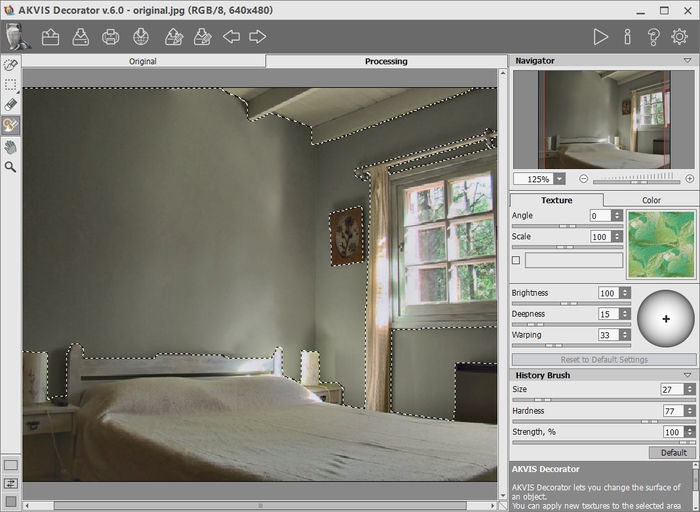Adjust the Scale value stepper
The width and height of the screenshot is (700, 512).
pyautogui.click(x=617, y=237)
